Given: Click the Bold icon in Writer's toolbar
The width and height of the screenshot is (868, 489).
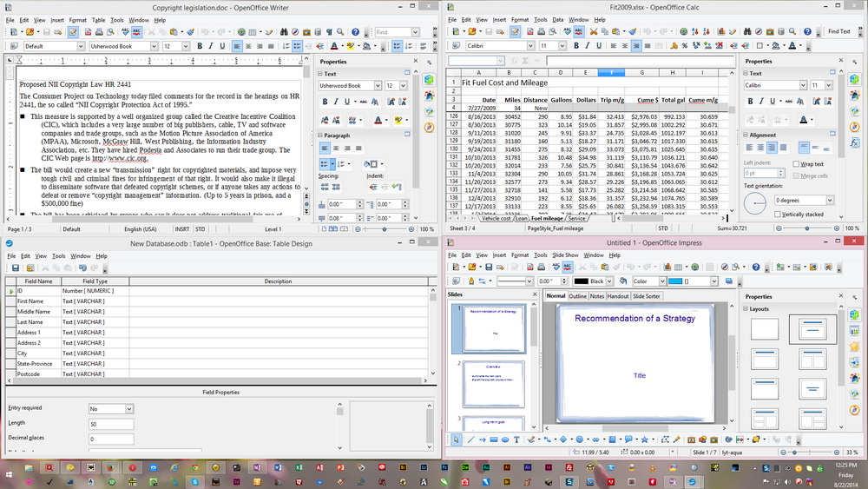Looking at the screenshot, I should pos(200,46).
